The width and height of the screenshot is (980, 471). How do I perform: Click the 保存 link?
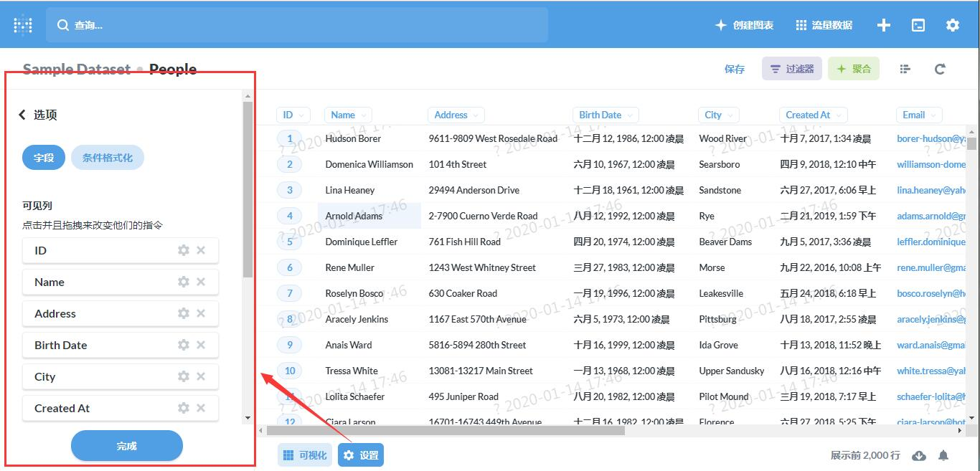click(735, 69)
